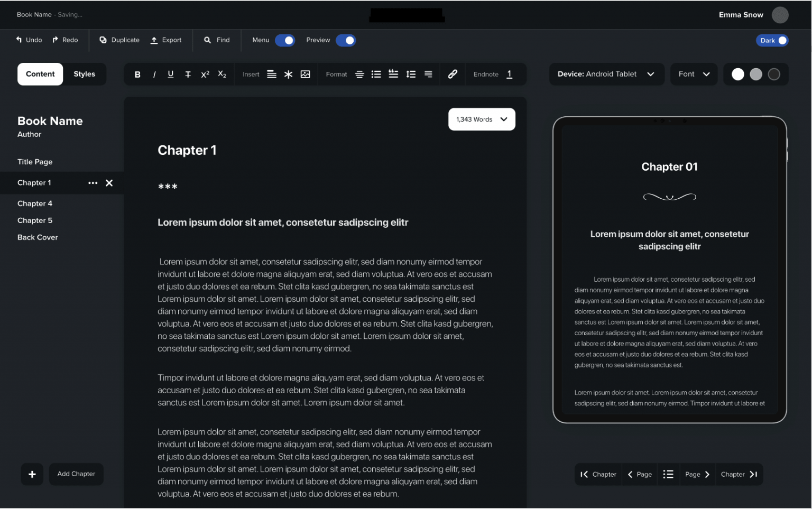
Task: Expand the Font dropdown
Action: (x=694, y=74)
